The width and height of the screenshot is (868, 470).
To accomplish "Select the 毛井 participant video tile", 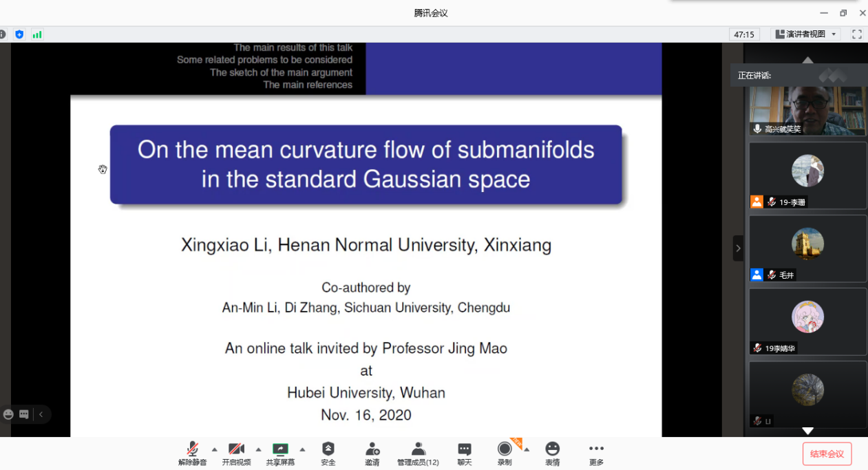I will (x=807, y=248).
